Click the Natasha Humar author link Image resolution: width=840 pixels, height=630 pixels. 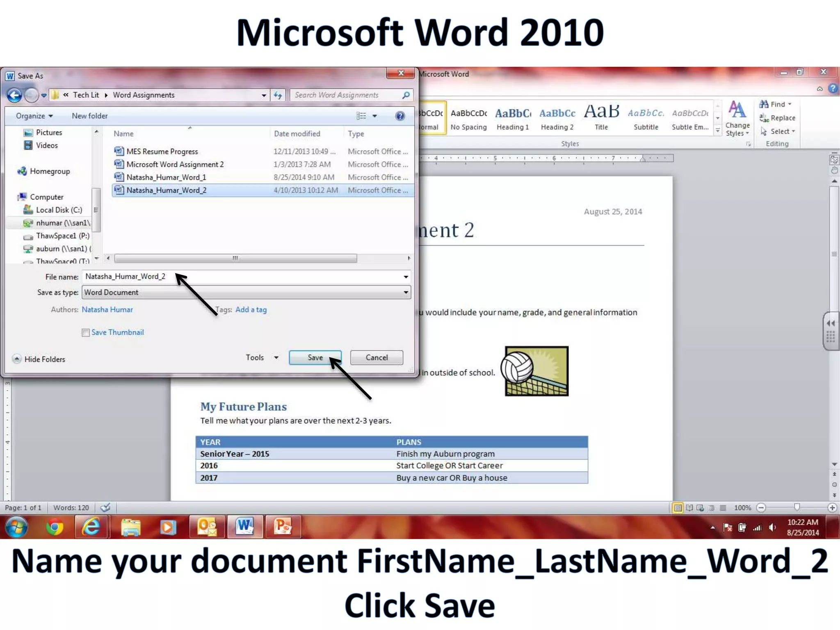click(107, 310)
